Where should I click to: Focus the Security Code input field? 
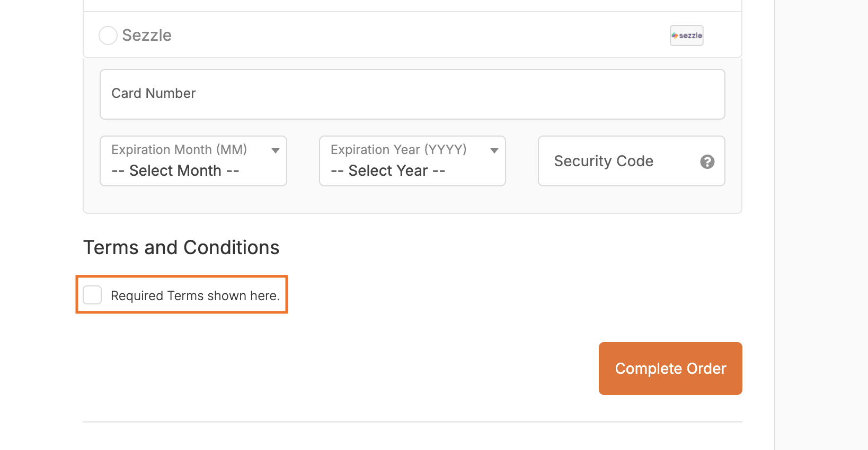(x=620, y=161)
